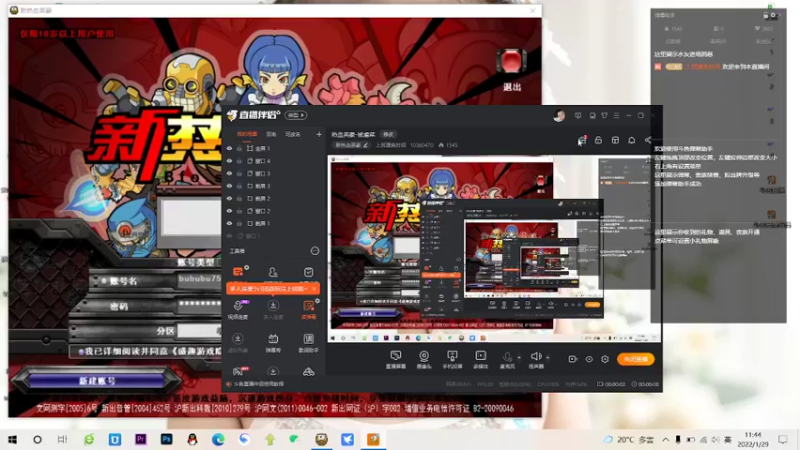This screenshot has height=450, width=800.
Task: Download the 多人连麦 tool
Action: tap(273, 309)
